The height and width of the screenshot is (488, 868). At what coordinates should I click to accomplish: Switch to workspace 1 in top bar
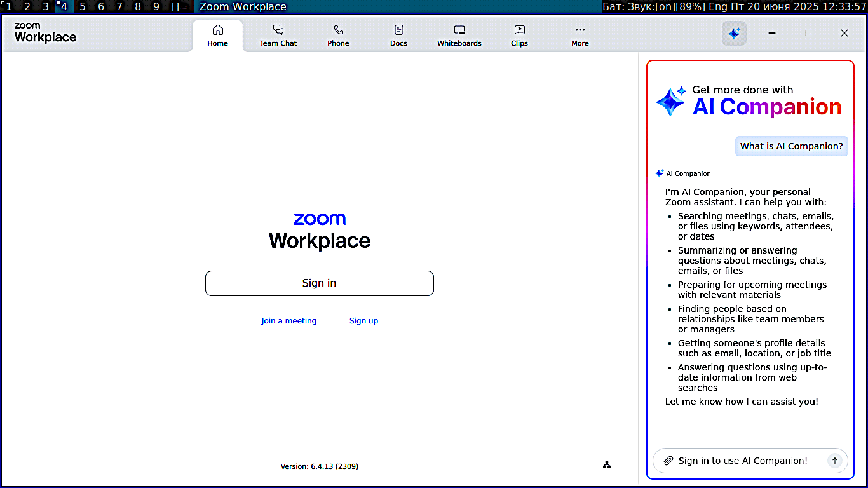[x=9, y=6]
